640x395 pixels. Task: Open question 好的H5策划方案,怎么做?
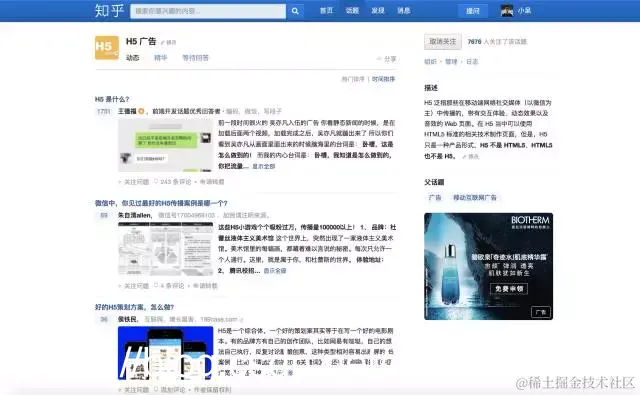pos(134,307)
